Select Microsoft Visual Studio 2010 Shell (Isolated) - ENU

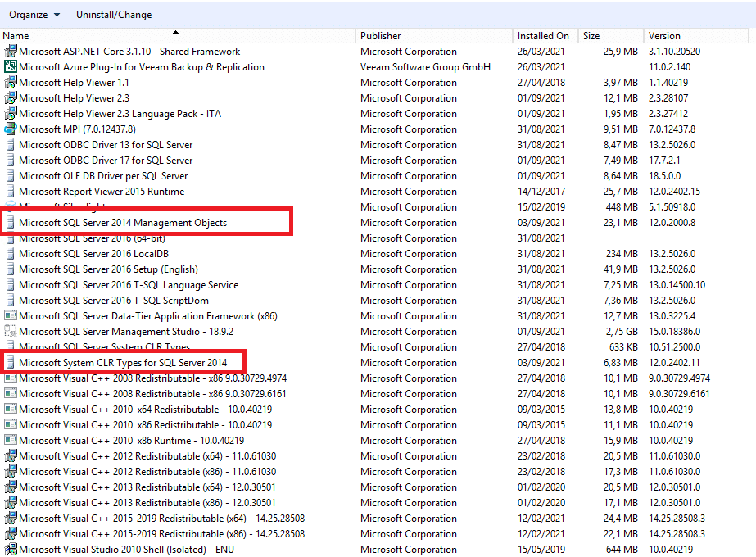pyautogui.click(x=126, y=550)
